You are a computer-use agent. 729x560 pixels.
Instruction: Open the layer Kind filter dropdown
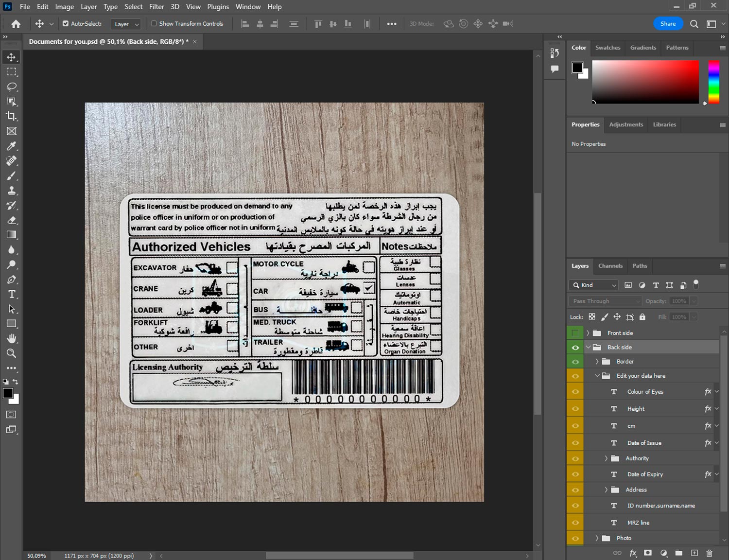click(x=594, y=285)
